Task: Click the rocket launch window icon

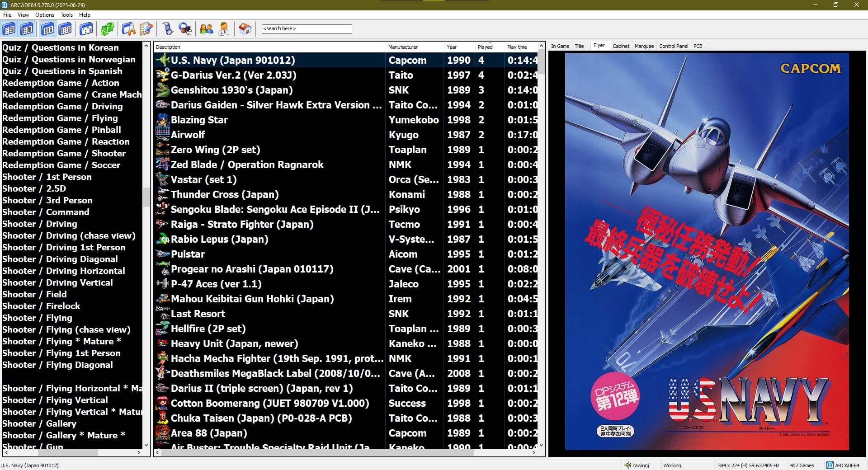Action: click(x=128, y=29)
